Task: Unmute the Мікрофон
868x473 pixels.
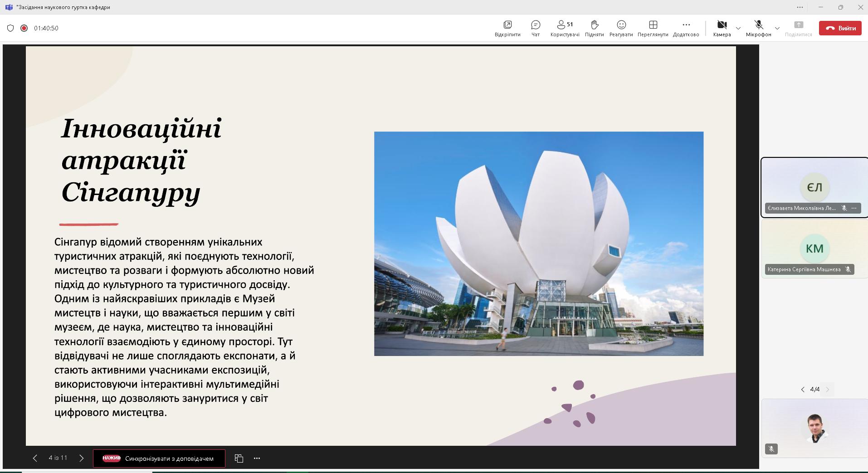Action: point(758,28)
